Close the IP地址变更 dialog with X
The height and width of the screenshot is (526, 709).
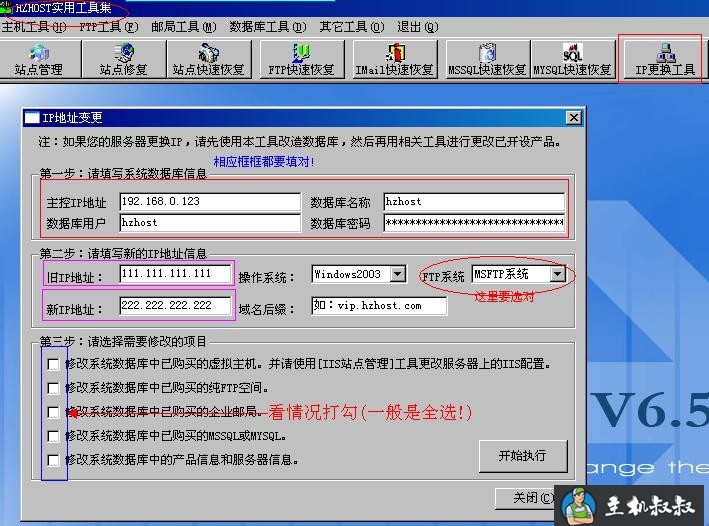573,118
